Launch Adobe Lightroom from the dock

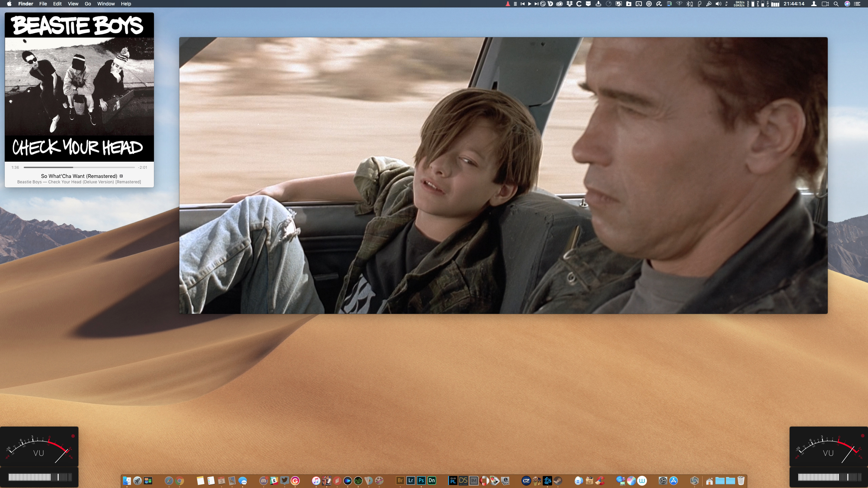(411, 481)
